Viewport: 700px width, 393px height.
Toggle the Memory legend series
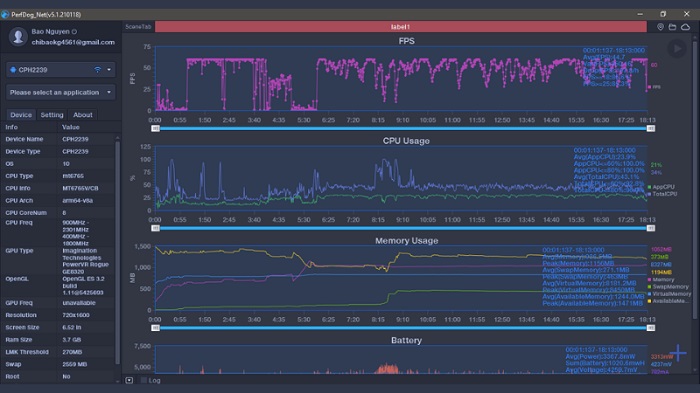pyautogui.click(x=661, y=280)
